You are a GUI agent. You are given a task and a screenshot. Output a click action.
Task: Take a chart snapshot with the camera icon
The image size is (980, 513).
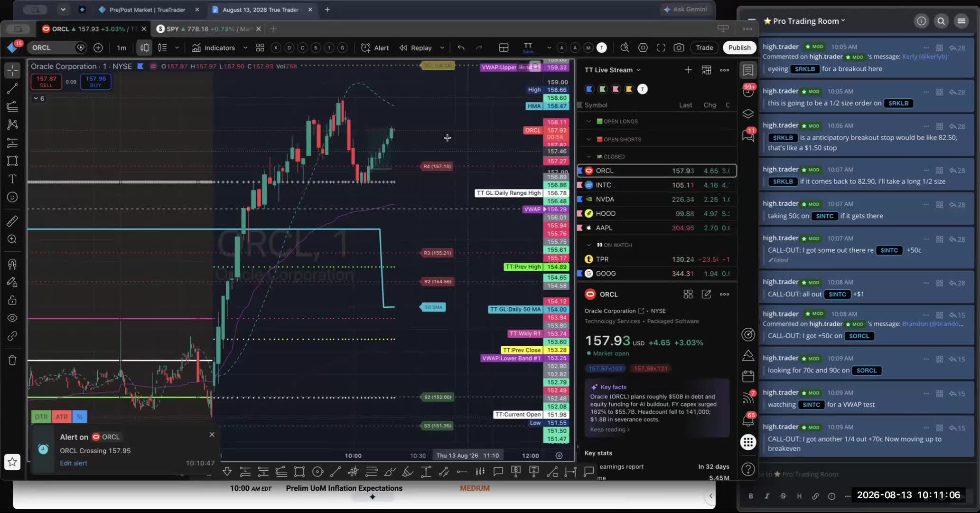point(679,47)
